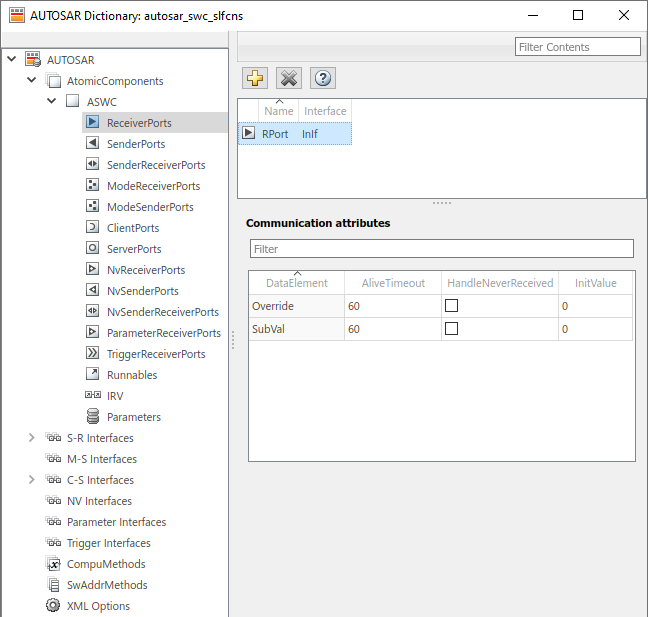Collapse the AUTOSAR root node
648x617 pixels.
[x=12, y=59]
